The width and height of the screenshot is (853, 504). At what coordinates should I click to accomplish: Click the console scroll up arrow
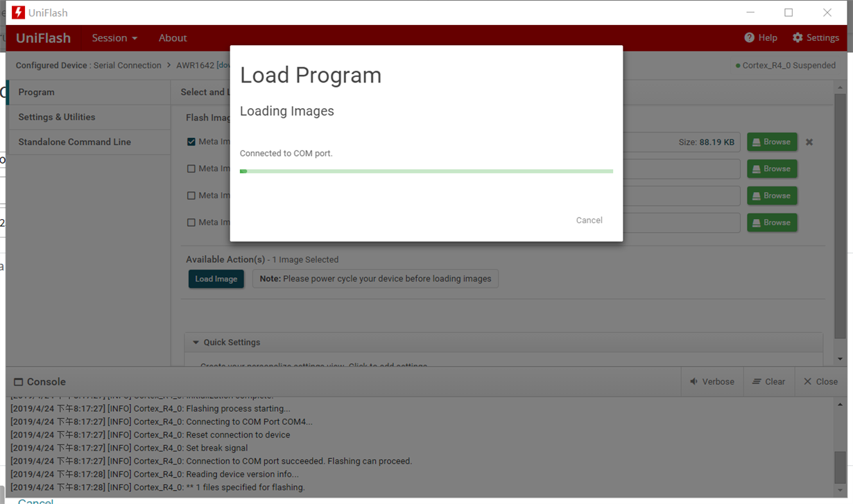840,403
